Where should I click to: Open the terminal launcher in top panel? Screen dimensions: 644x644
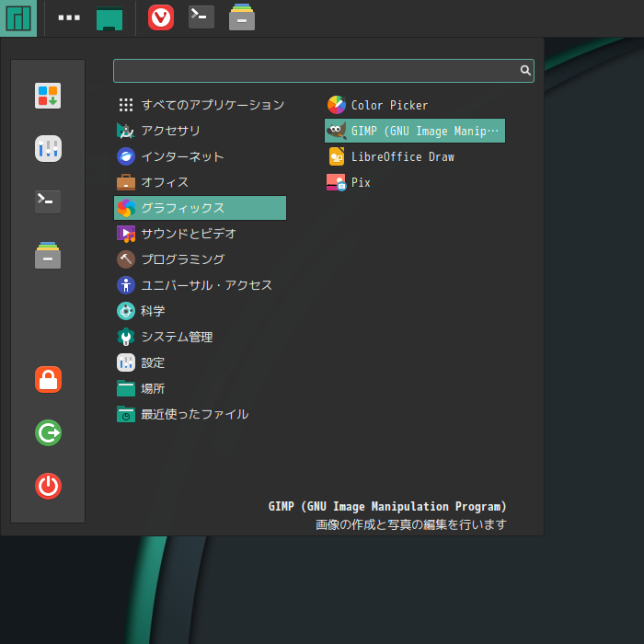tap(201, 17)
